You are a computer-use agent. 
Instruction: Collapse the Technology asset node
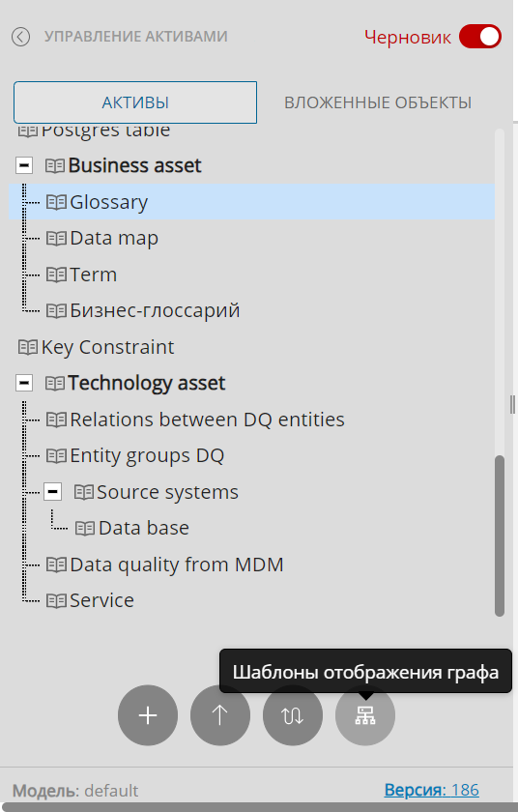coord(24,383)
